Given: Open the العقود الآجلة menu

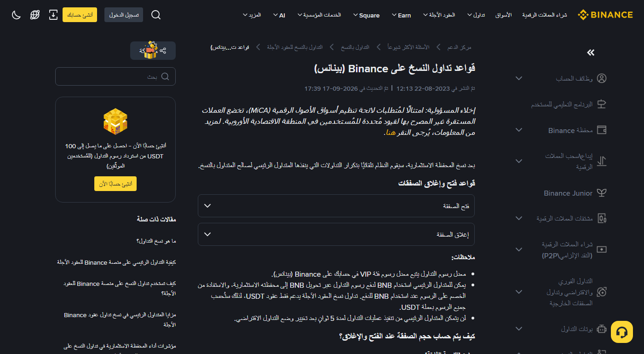Looking at the screenshot, I should tap(439, 15).
